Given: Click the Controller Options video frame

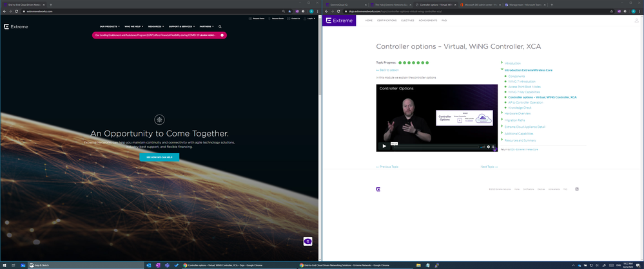Looking at the screenshot, I should pyautogui.click(x=436, y=118).
